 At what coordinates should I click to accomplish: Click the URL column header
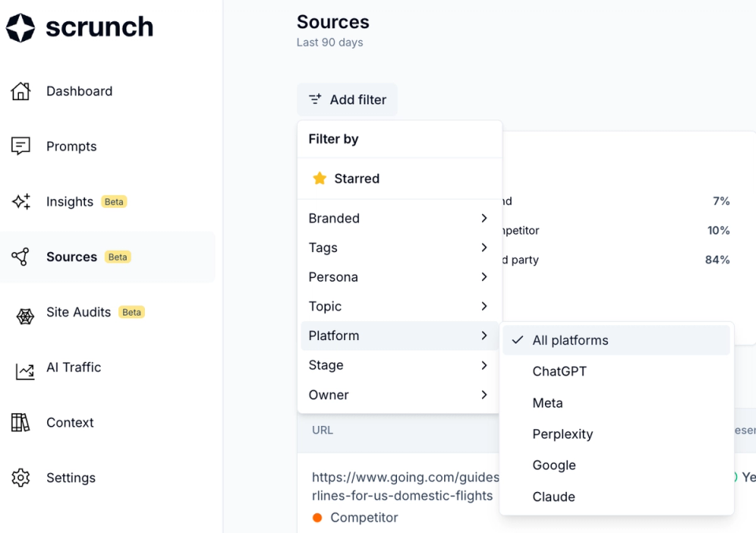point(323,430)
